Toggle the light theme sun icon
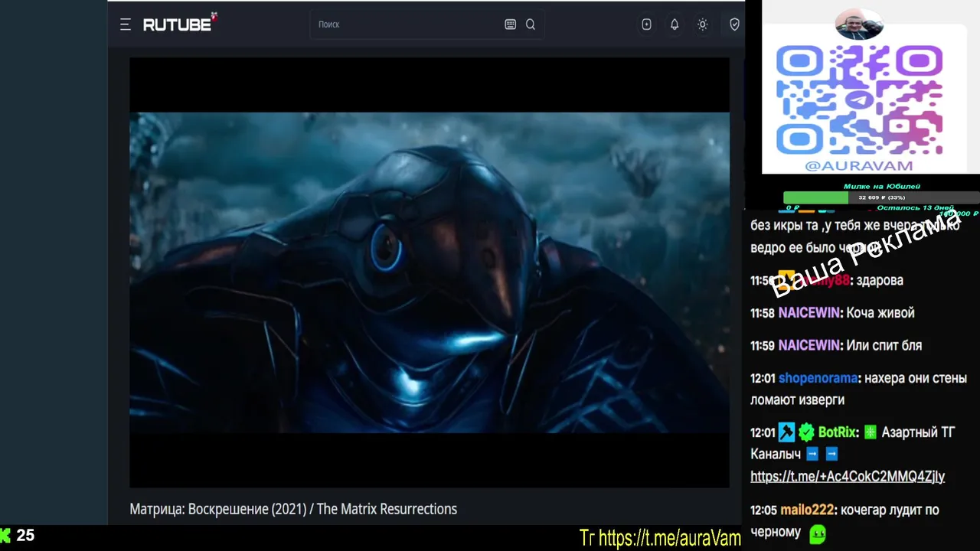 click(702, 24)
